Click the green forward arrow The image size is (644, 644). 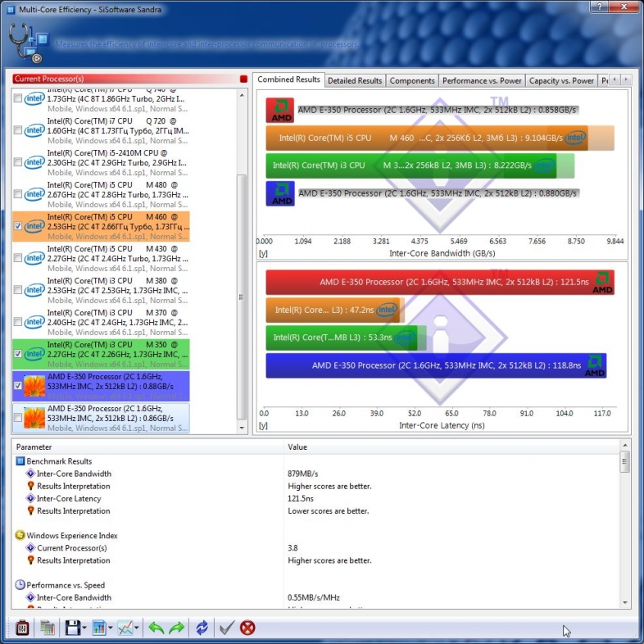[177, 628]
